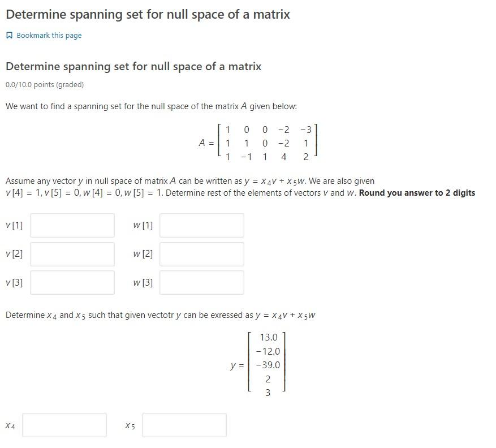Click inside the v[2] answer field
The image size is (496, 448).
72,254
